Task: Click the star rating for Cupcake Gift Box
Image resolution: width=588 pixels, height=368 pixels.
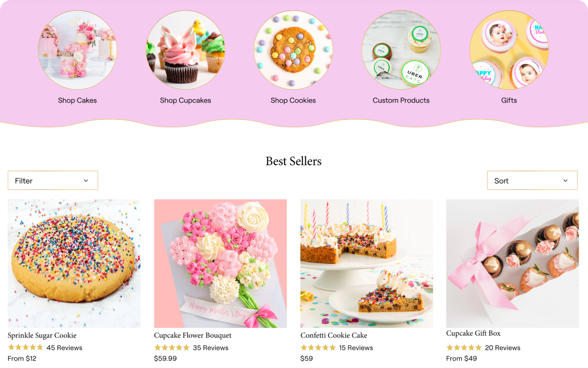Action: [x=464, y=347]
